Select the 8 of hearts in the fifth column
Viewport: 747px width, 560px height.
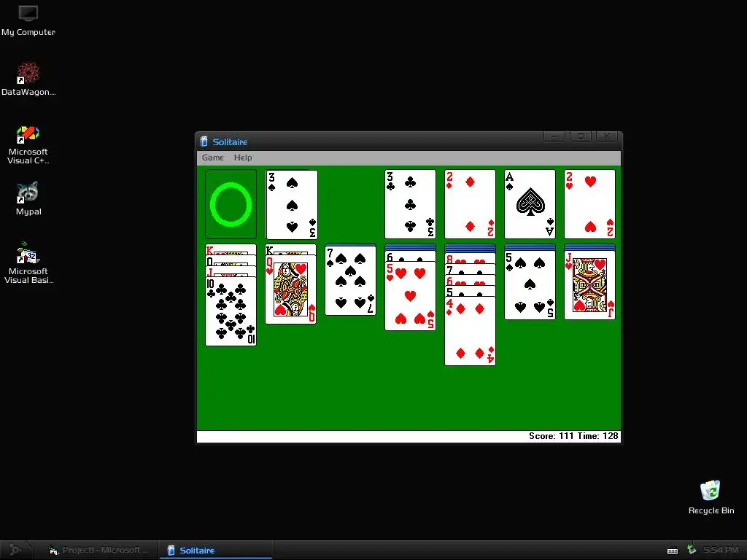coord(470,259)
